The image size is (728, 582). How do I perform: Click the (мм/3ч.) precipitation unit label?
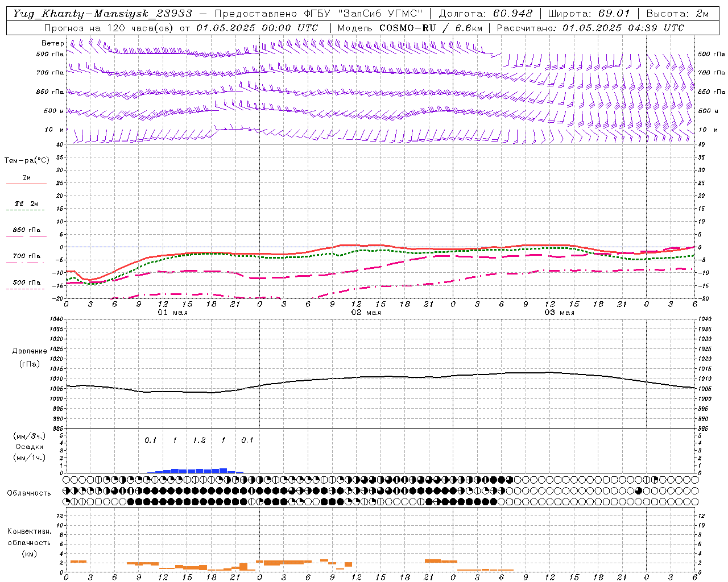point(30,436)
